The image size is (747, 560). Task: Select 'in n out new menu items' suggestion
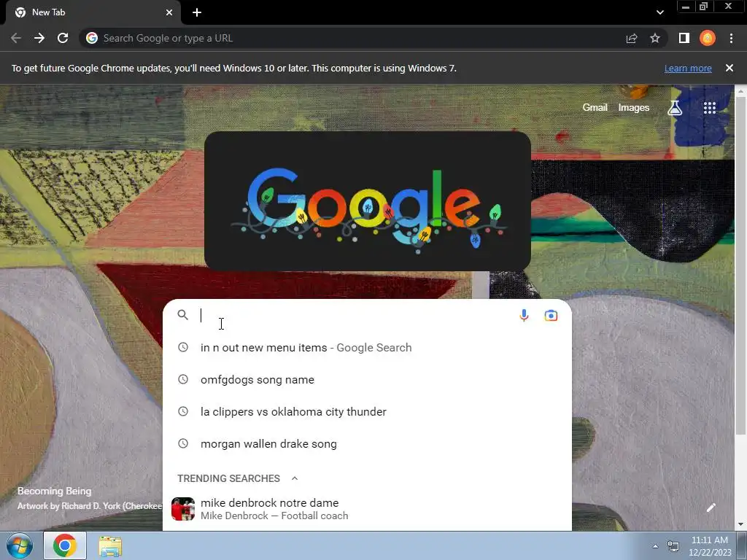368,348
